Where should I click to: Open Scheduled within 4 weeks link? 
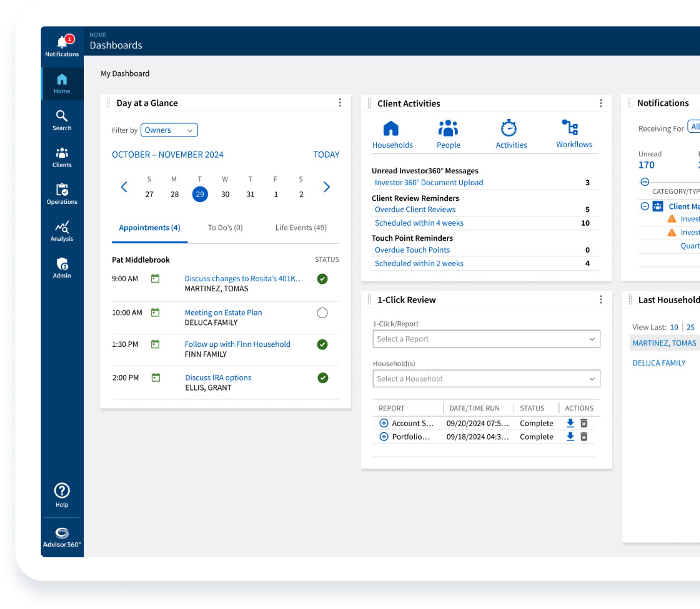point(419,223)
